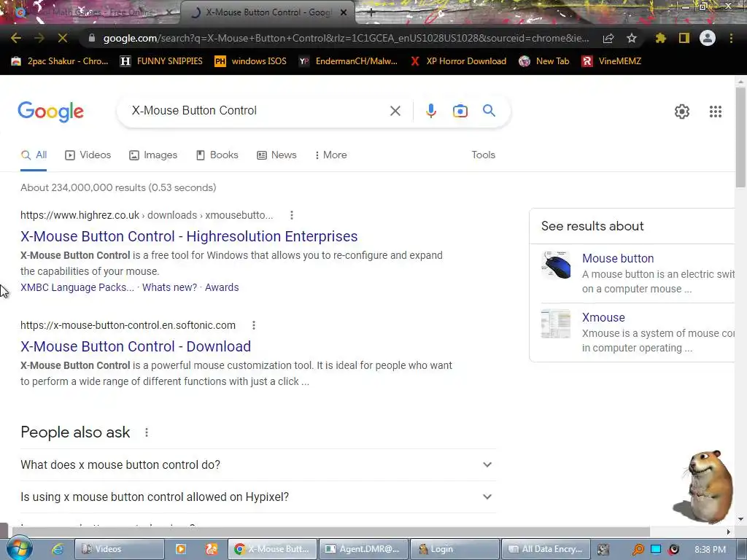This screenshot has width=747, height=560.
Task: Switch to the Images tab
Action: pos(153,155)
